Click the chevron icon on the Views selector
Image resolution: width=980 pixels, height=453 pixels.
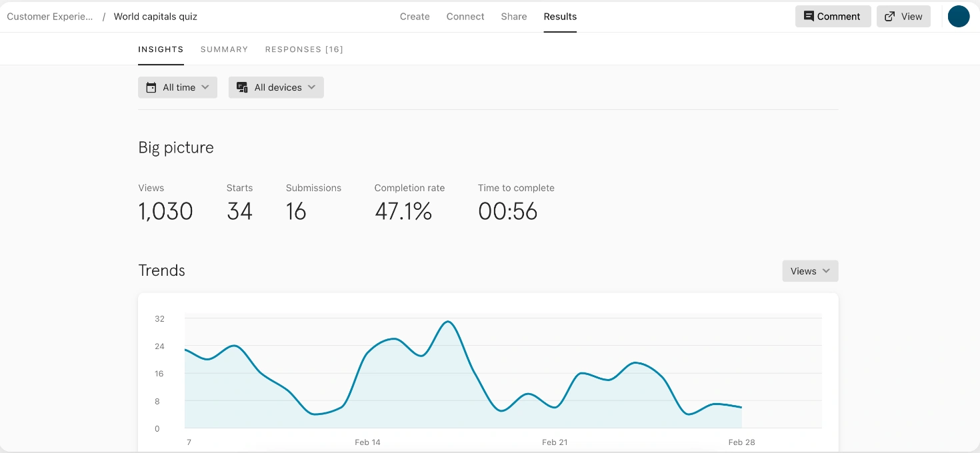pyautogui.click(x=827, y=271)
